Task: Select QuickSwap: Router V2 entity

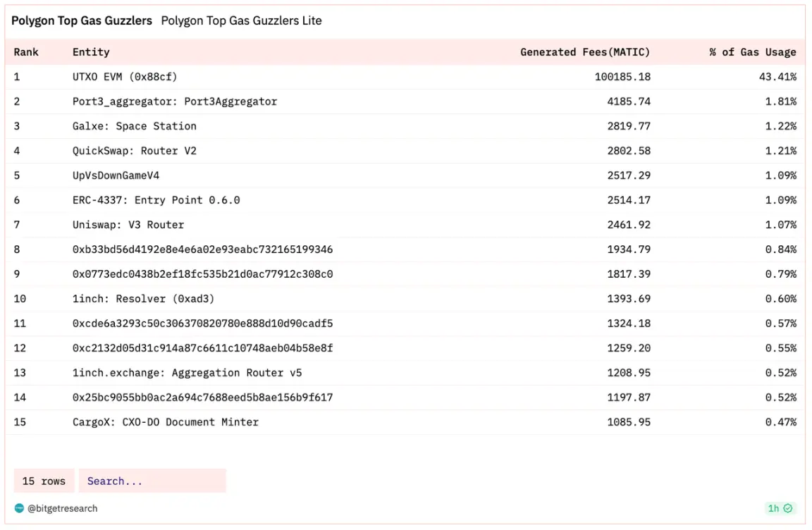Action: coord(135,151)
